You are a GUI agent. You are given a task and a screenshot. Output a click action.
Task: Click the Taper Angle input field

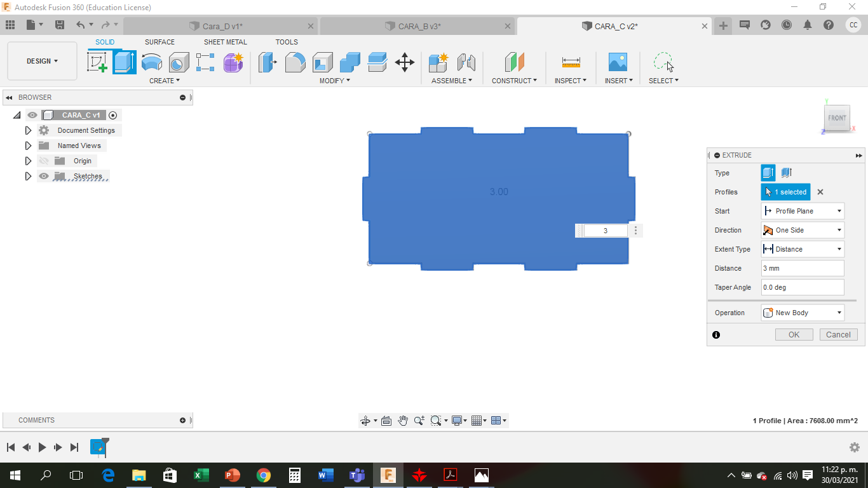pyautogui.click(x=803, y=287)
